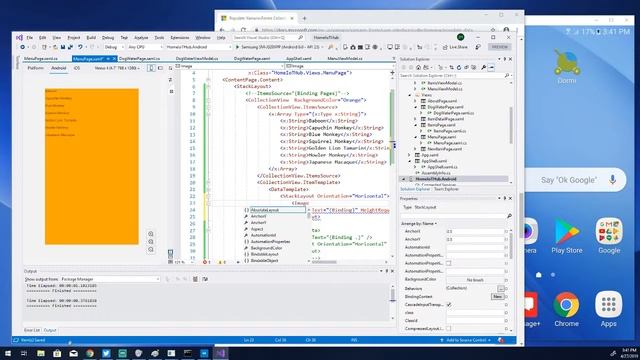Open the Build menu
The width and height of the screenshot is (640, 360).
tap(91, 38)
